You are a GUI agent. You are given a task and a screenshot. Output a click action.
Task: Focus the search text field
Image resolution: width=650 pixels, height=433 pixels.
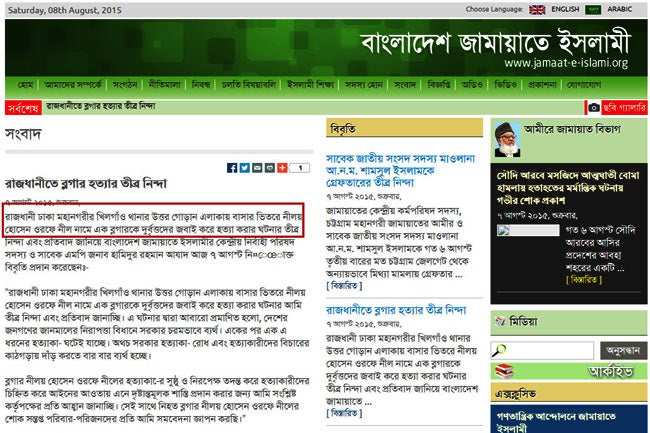point(542,351)
